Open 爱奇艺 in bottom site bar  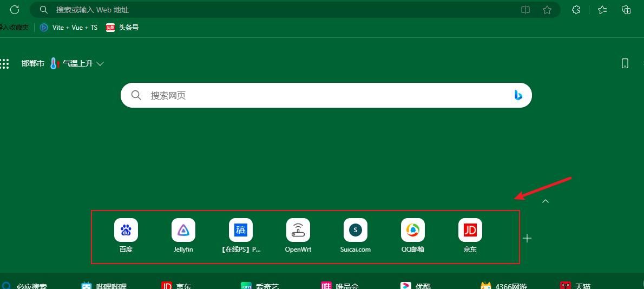point(260,286)
